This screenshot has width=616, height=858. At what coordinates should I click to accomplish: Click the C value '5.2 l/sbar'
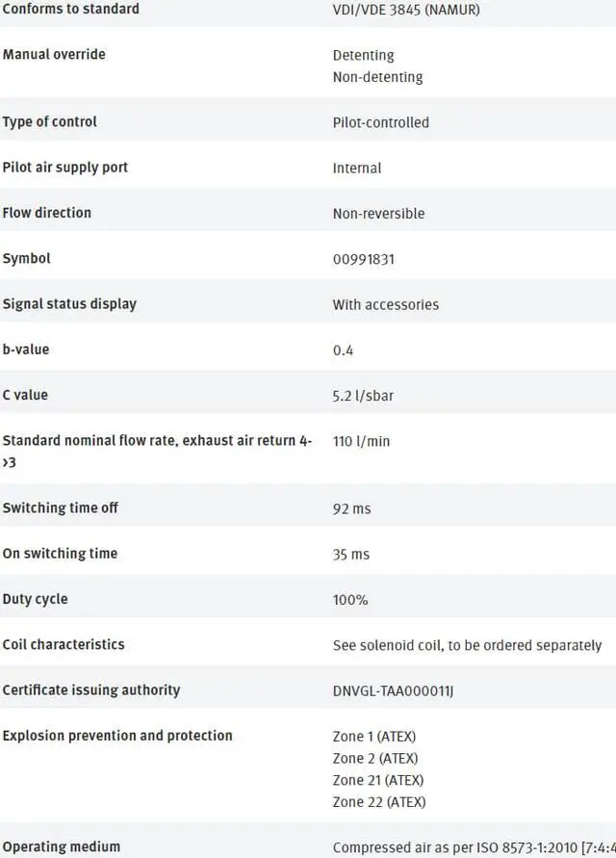tap(363, 396)
